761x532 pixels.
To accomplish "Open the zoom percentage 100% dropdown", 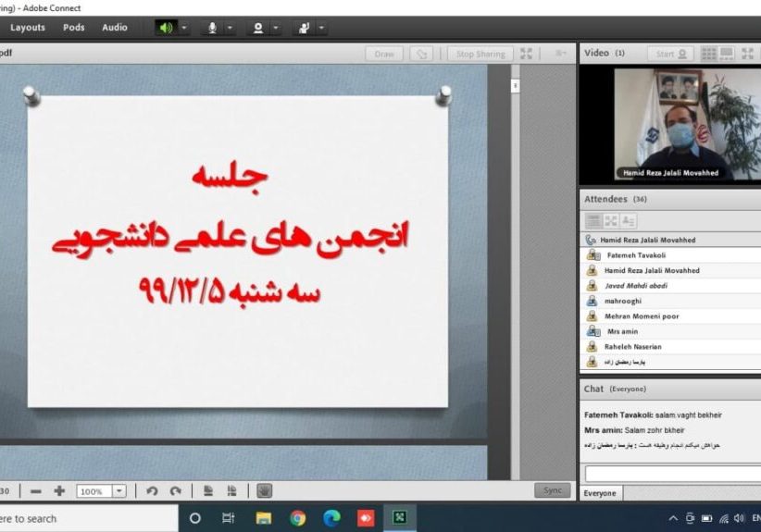I will pos(119,491).
